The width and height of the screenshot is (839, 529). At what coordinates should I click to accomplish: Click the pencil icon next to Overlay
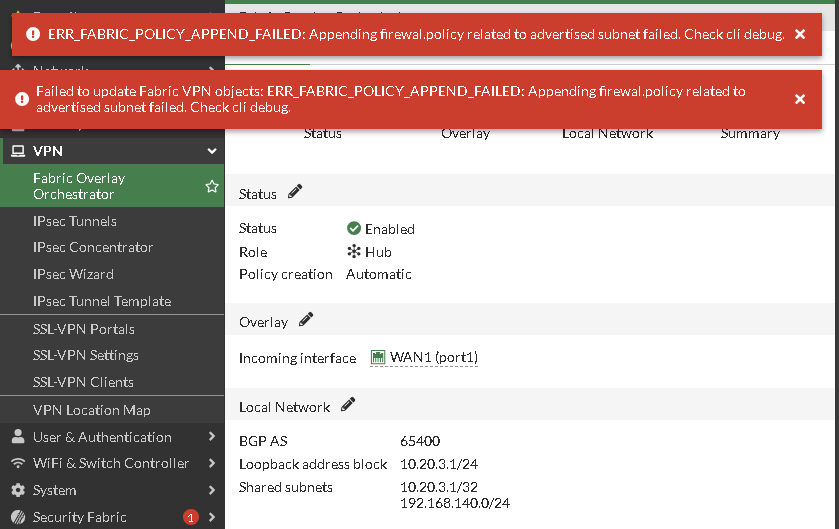(306, 320)
